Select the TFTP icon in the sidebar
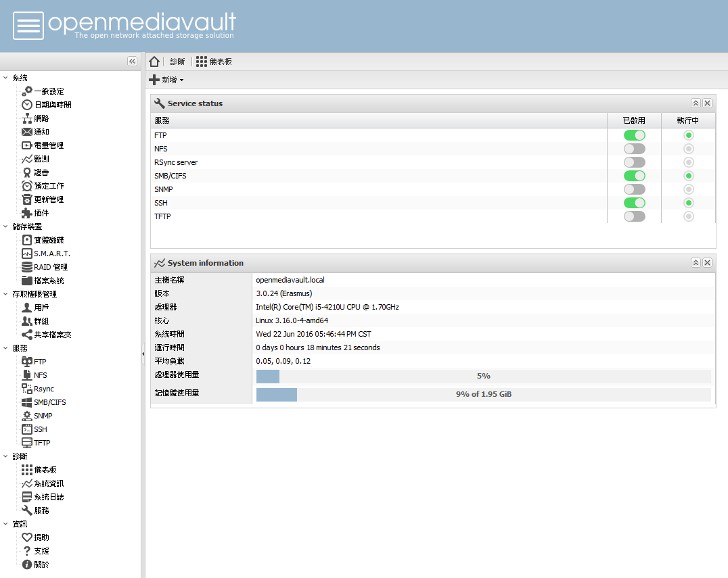Viewport: 728px width, 578px height. (27, 443)
